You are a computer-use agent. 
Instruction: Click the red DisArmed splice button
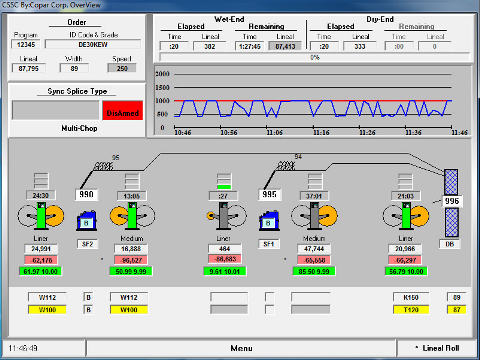[x=123, y=110]
